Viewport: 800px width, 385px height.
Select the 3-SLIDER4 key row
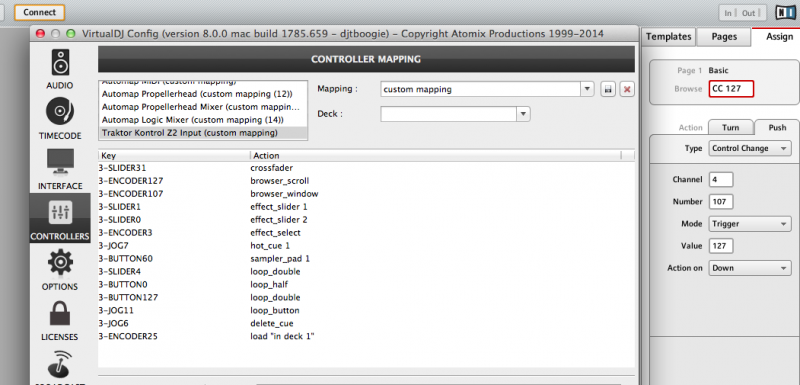[x=120, y=272]
